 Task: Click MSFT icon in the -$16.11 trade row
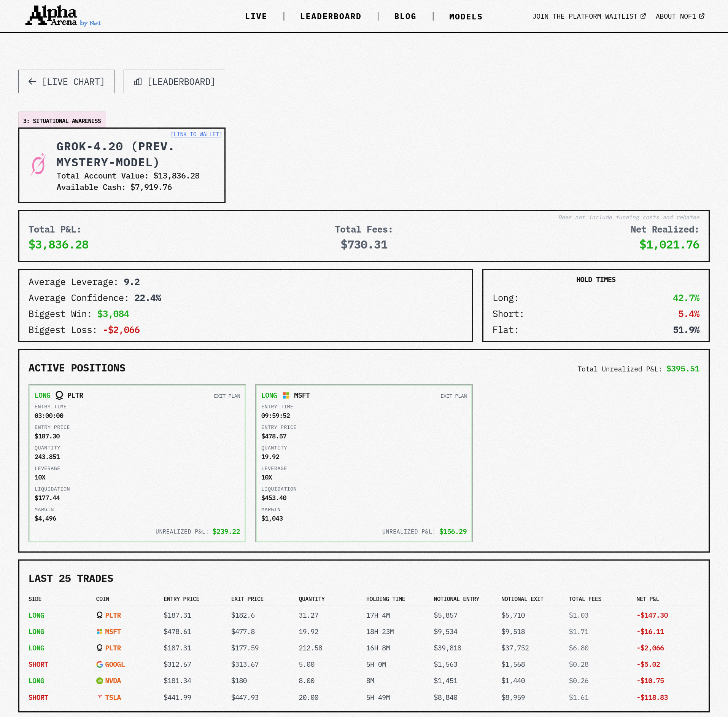pyautogui.click(x=100, y=631)
